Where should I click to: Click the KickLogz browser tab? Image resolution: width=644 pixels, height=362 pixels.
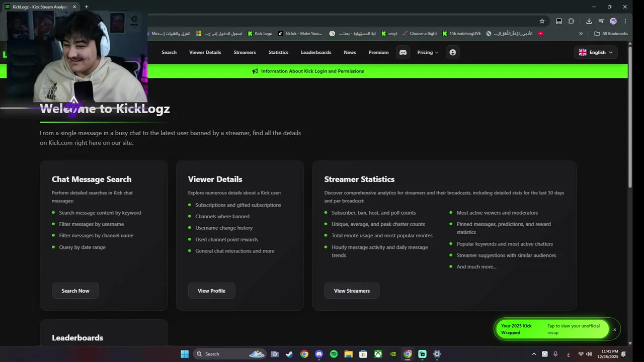tap(40, 7)
